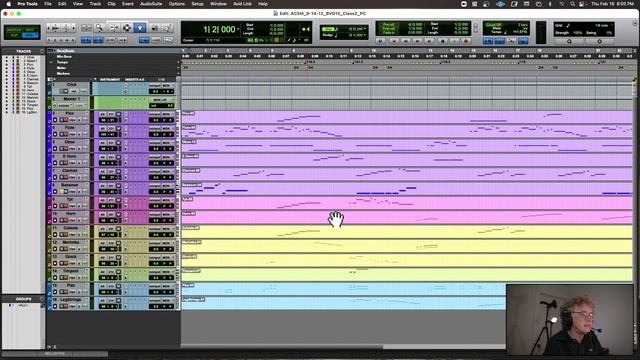Open Clarinet track view selector clips
640x360 pixels.
click(x=72, y=177)
